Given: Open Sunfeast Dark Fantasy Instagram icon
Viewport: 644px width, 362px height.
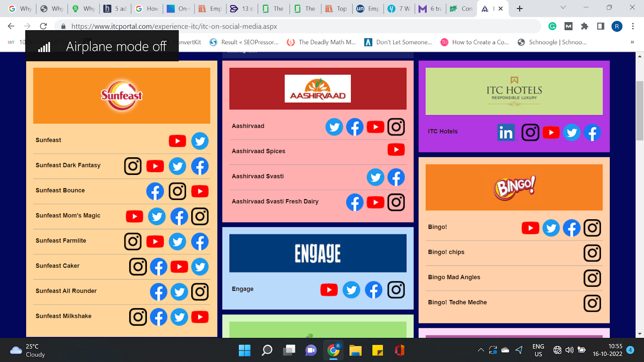Looking at the screenshot, I should 133,166.
